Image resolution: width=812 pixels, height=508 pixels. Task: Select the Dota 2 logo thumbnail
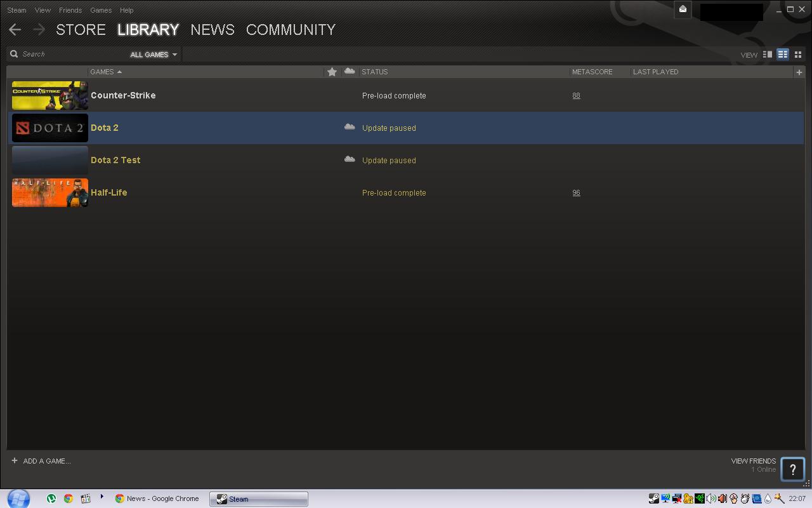(50, 128)
